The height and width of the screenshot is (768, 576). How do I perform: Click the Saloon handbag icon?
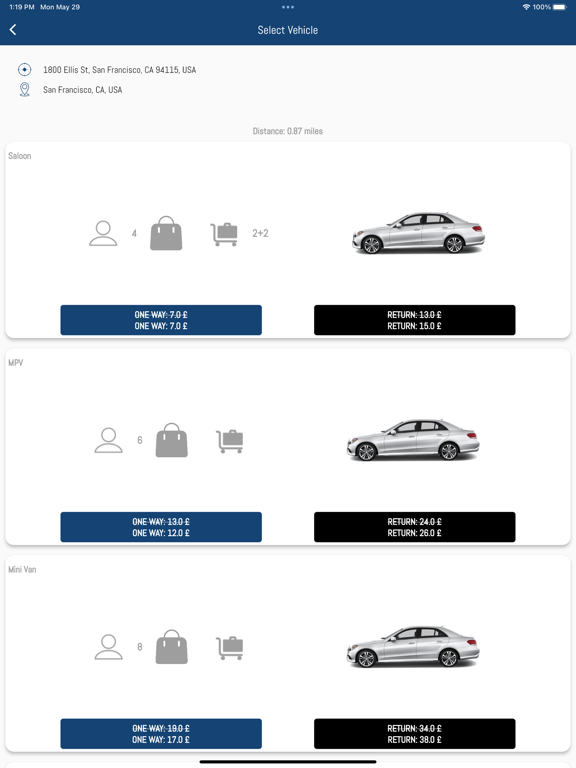point(166,233)
